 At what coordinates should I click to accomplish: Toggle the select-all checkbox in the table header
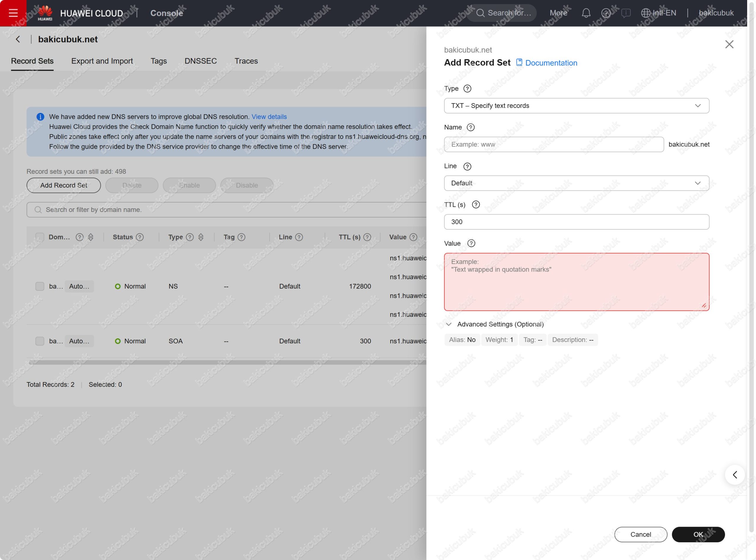pyautogui.click(x=40, y=237)
